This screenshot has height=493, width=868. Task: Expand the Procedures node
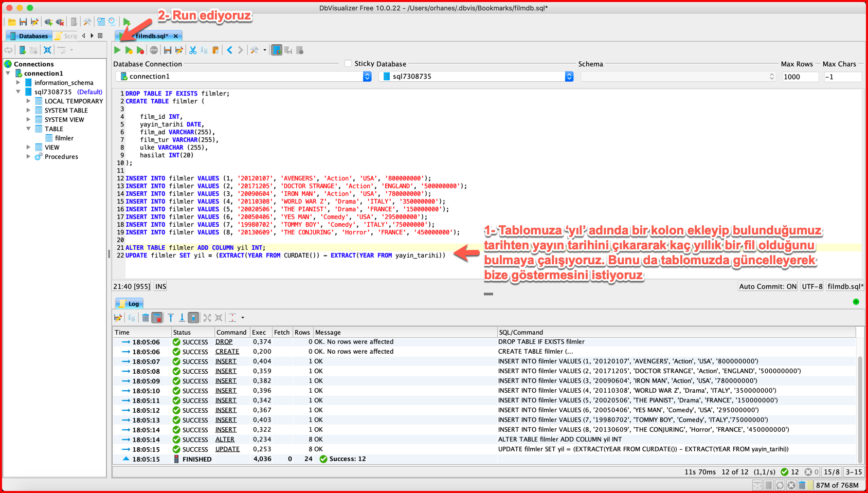coord(28,157)
